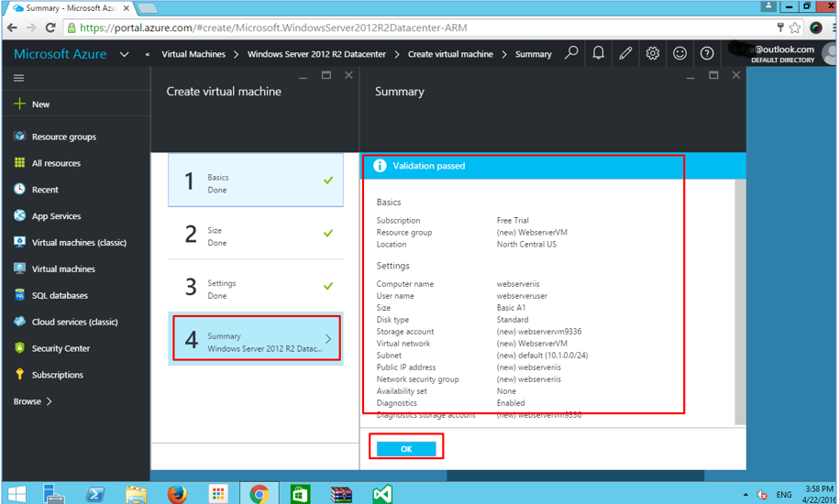
Task: Maximize the Create virtual machine blade
Action: (326, 75)
